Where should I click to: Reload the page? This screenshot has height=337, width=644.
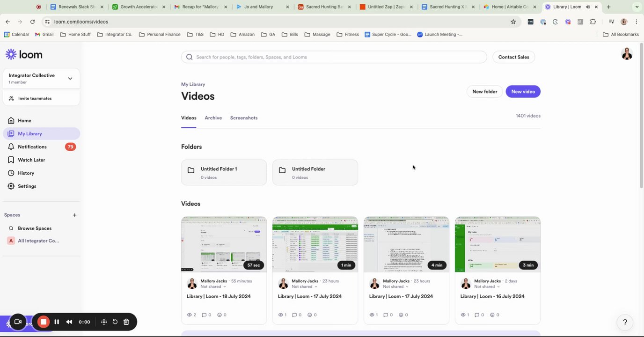pos(32,22)
